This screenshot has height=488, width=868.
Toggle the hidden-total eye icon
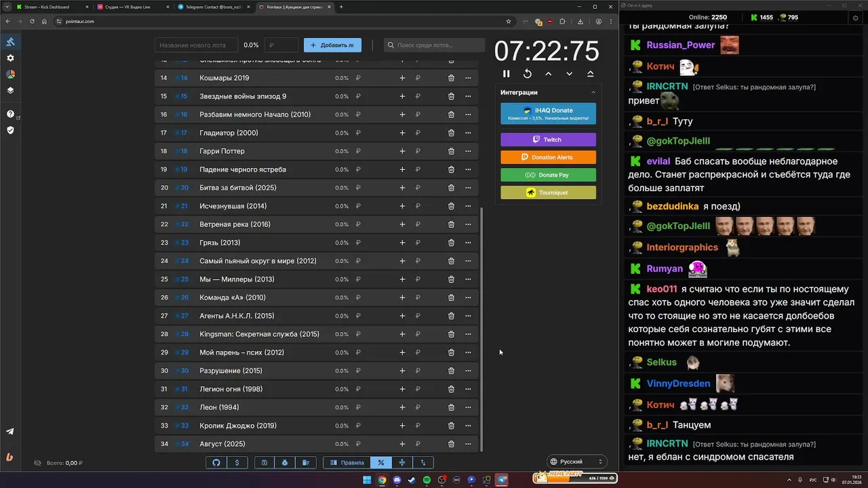click(x=38, y=463)
